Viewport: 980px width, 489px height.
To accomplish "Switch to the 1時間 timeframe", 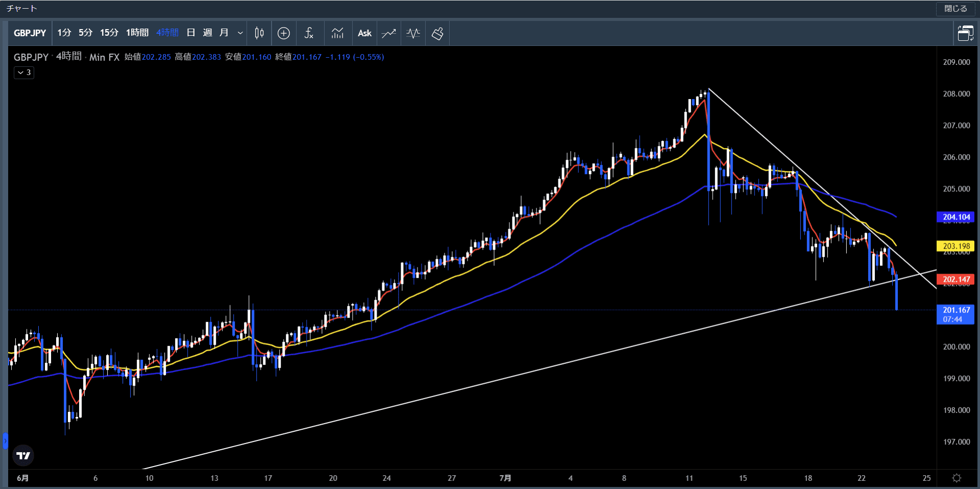I will coord(137,33).
